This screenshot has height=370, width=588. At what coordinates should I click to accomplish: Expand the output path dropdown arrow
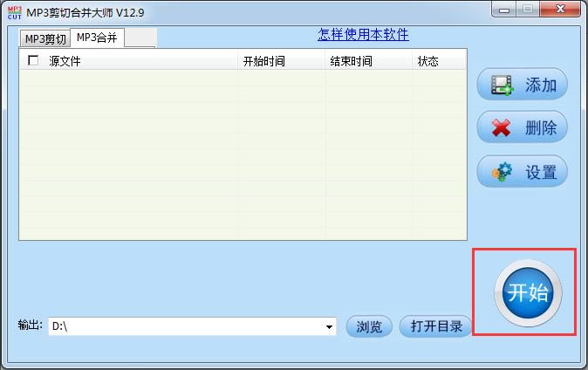[x=329, y=327]
